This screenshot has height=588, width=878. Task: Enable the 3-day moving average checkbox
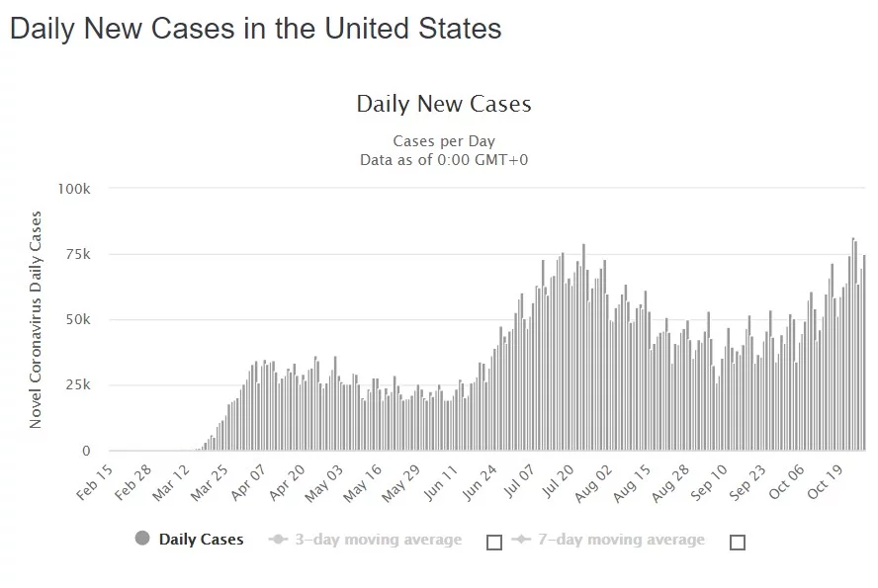tap(495, 542)
